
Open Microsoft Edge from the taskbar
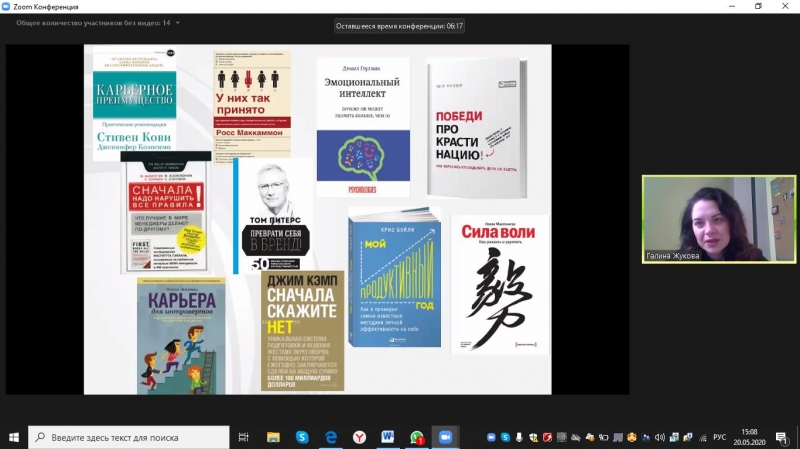pyautogui.click(x=331, y=437)
